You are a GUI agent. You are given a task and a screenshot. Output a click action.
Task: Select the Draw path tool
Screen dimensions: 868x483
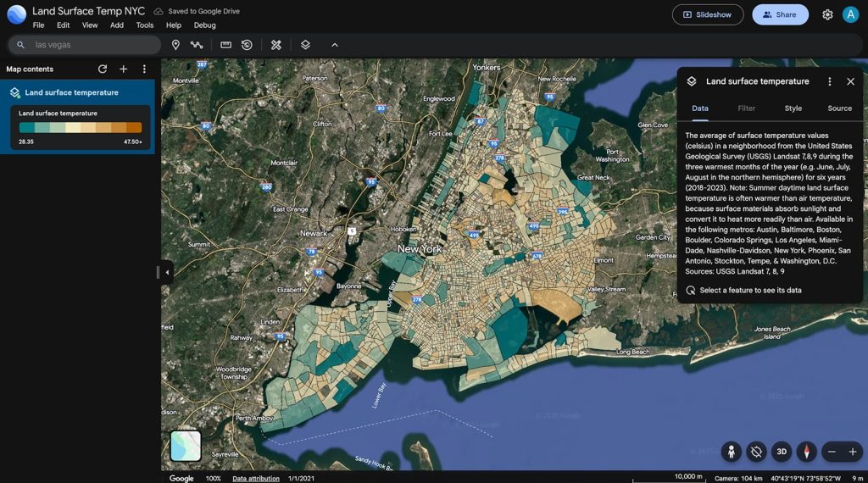coord(197,45)
